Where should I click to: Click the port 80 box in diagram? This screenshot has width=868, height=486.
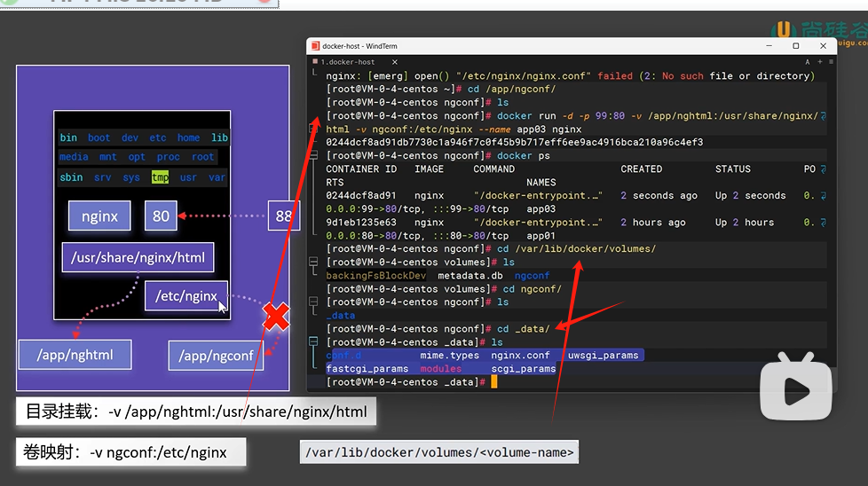click(x=161, y=216)
